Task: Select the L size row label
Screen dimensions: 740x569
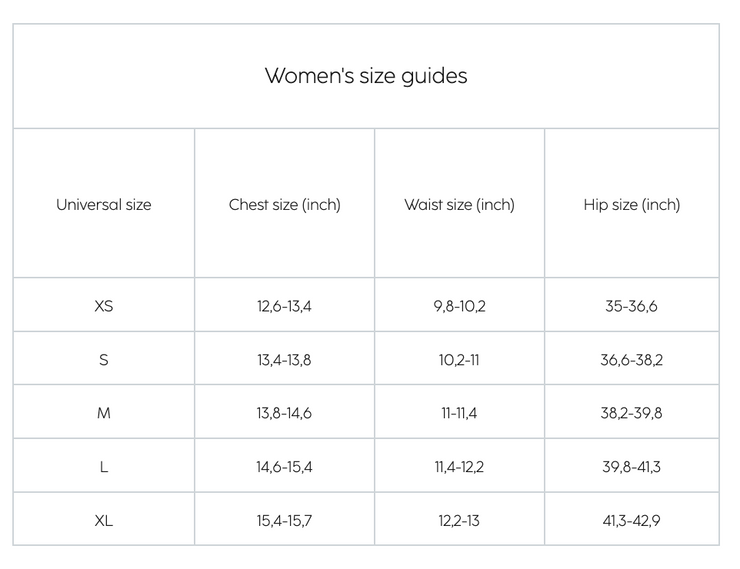Action: click(104, 467)
